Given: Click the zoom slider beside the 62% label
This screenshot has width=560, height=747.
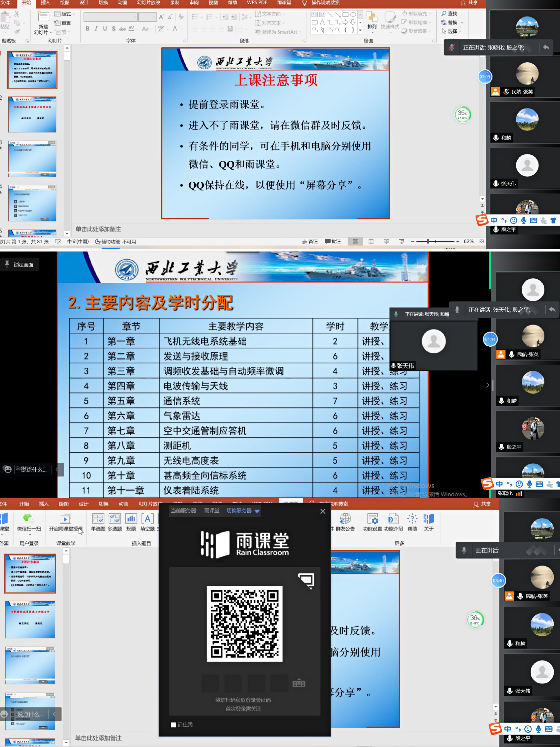Looking at the screenshot, I should [428, 241].
